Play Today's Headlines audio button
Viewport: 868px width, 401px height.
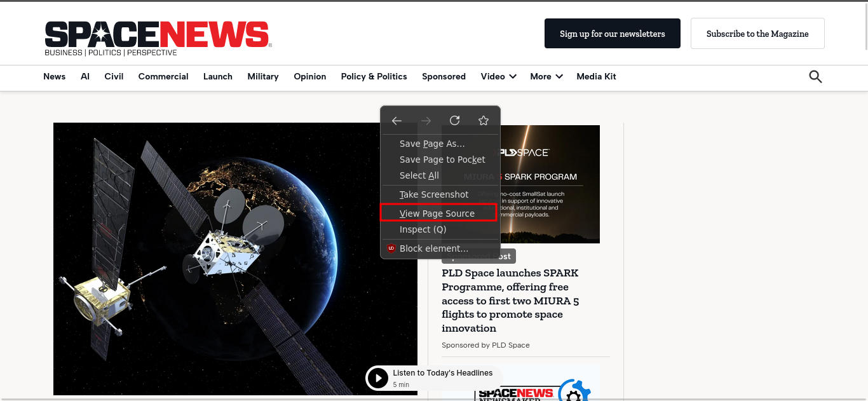pyautogui.click(x=378, y=379)
